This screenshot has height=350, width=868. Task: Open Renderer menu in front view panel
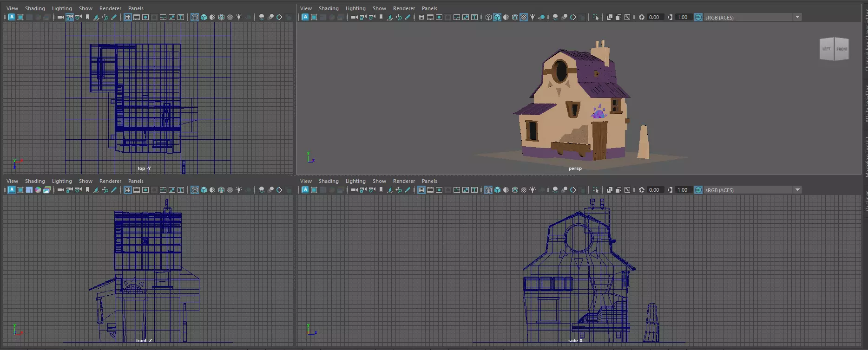110,181
